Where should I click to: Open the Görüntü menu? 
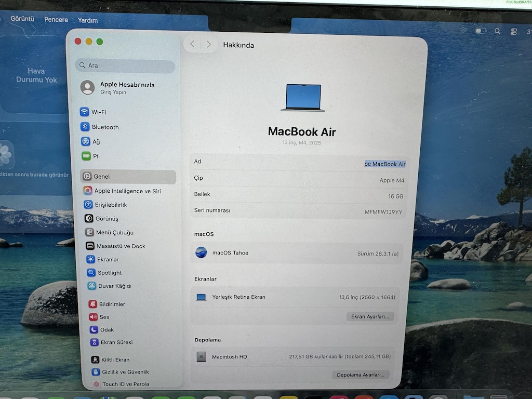[22, 19]
